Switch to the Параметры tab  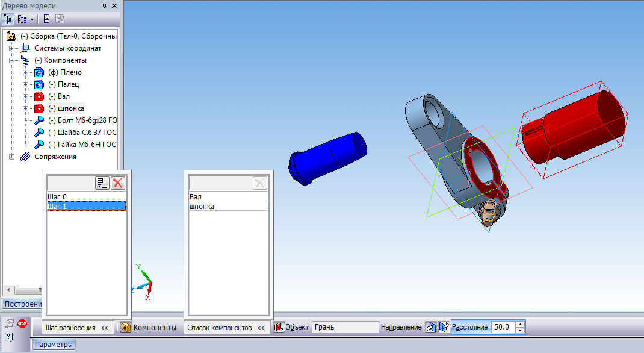coord(54,345)
